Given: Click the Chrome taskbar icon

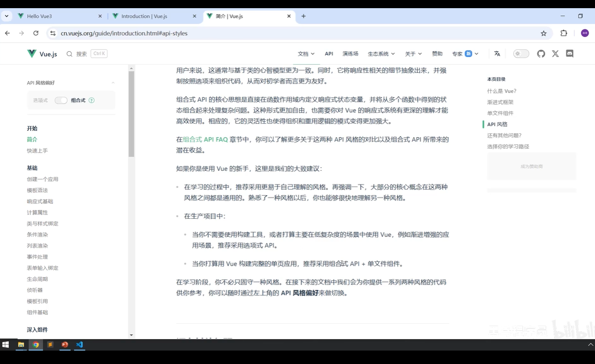Looking at the screenshot, I should point(36,344).
